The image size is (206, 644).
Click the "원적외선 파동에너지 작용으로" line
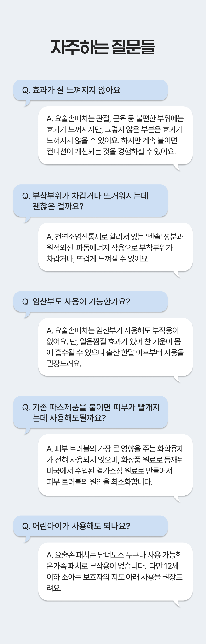click(x=110, y=247)
